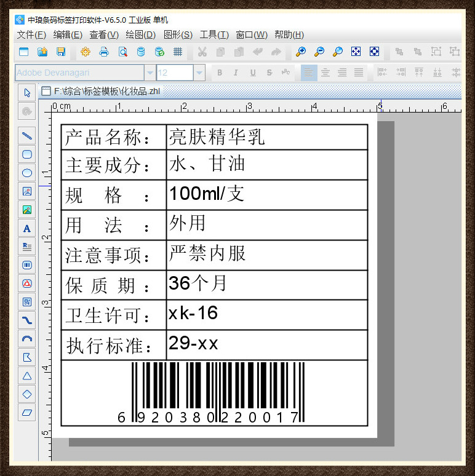The height and width of the screenshot is (476, 475).
Task: Select the arrow pointer tool
Action: [x=27, y=93]
